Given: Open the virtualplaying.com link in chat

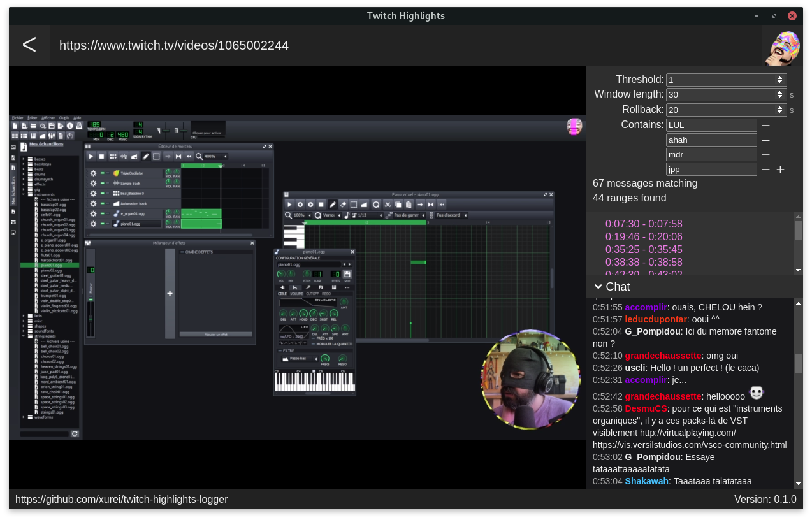Looking at the screenshot, I should point(688,433).
